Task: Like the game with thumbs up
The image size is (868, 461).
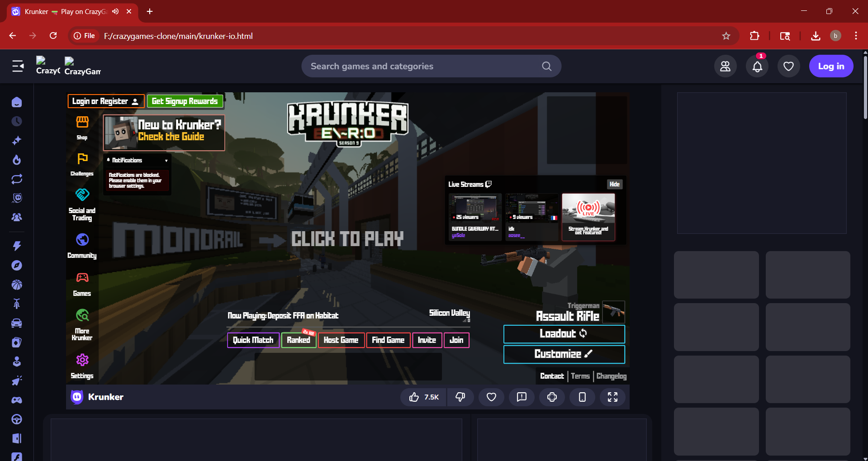Action: 423,397
